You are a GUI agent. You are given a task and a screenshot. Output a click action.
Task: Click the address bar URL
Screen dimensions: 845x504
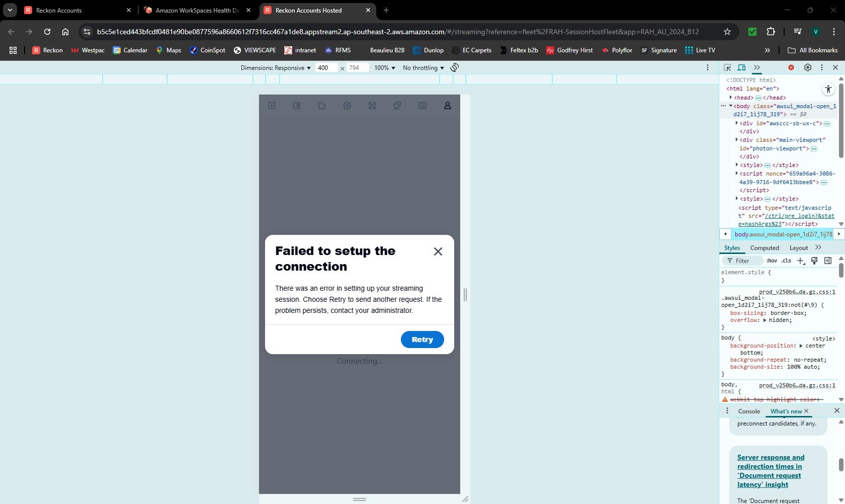coord(398,32)
